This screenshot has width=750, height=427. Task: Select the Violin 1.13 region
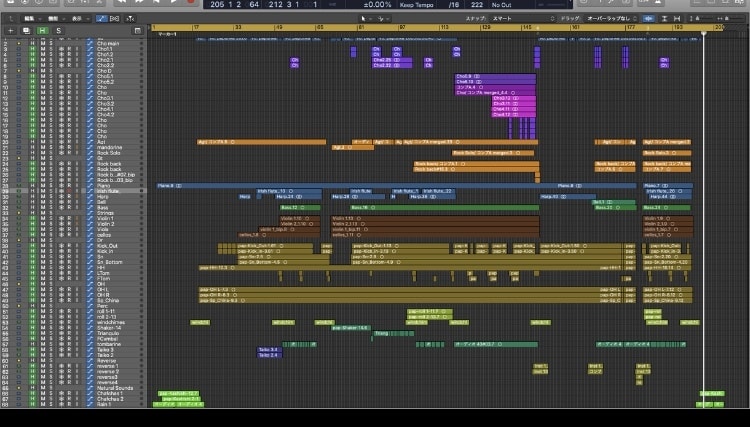(x=435, y=219)
